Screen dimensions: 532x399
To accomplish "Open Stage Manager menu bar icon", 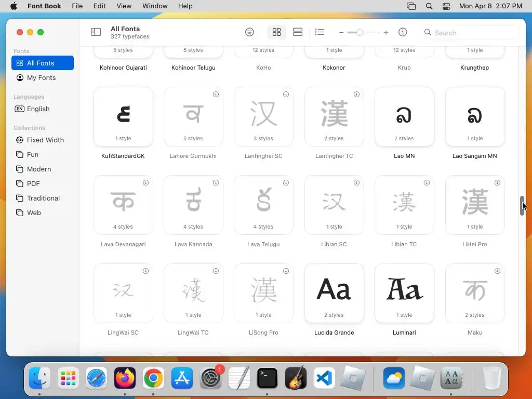I will pos(411,6).
